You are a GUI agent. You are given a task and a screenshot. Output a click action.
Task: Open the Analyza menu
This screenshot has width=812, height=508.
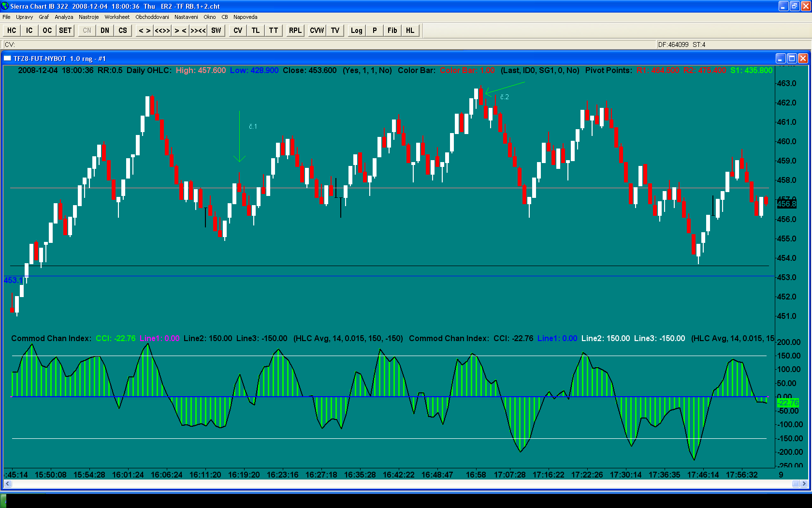[64, 17]
